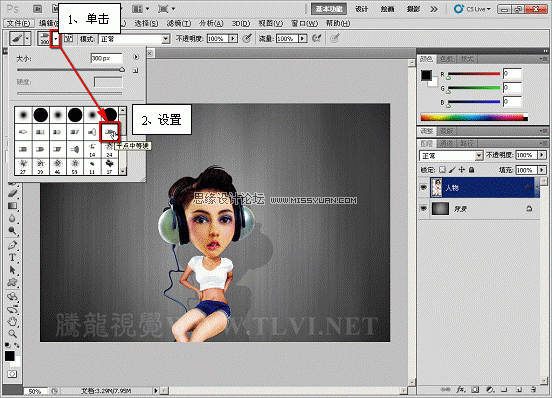Open the CS Live button
Viewport: 552px width, 398px height.
(x=472, y=9)
